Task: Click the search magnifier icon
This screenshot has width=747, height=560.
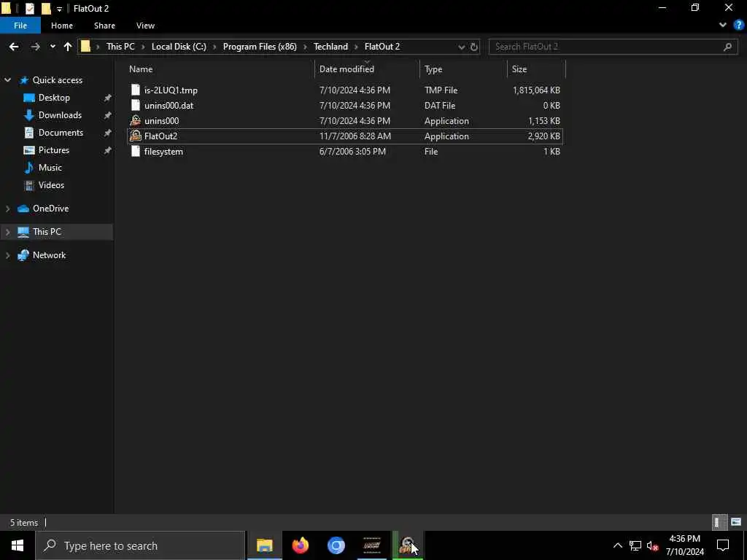Action: (727, 47)
